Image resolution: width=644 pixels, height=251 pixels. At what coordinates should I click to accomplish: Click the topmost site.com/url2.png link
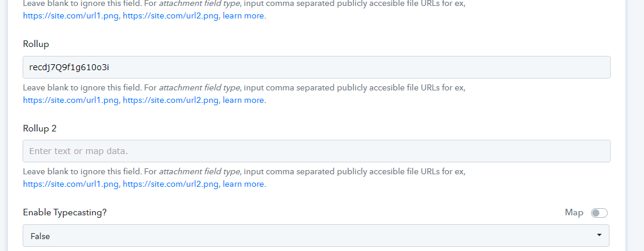(170, 16)
